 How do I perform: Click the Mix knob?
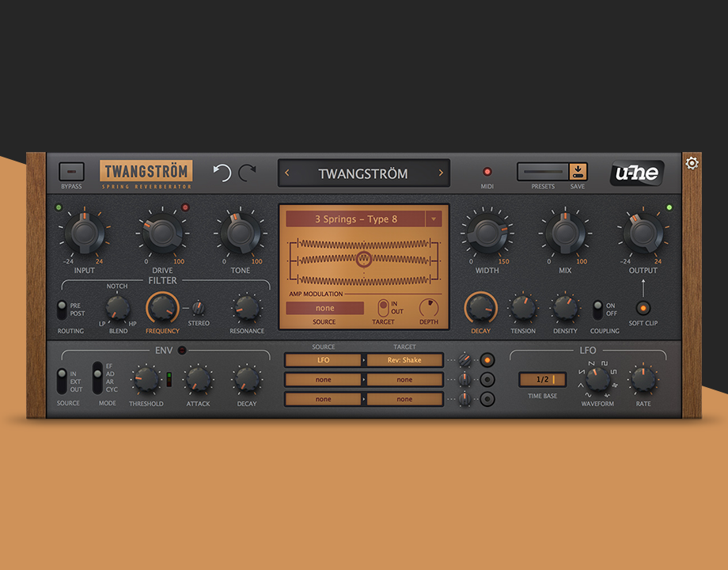564,233
